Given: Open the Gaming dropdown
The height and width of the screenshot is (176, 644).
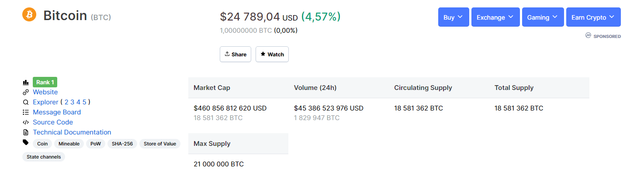Looking at the screenshot, I should point(543,17).
